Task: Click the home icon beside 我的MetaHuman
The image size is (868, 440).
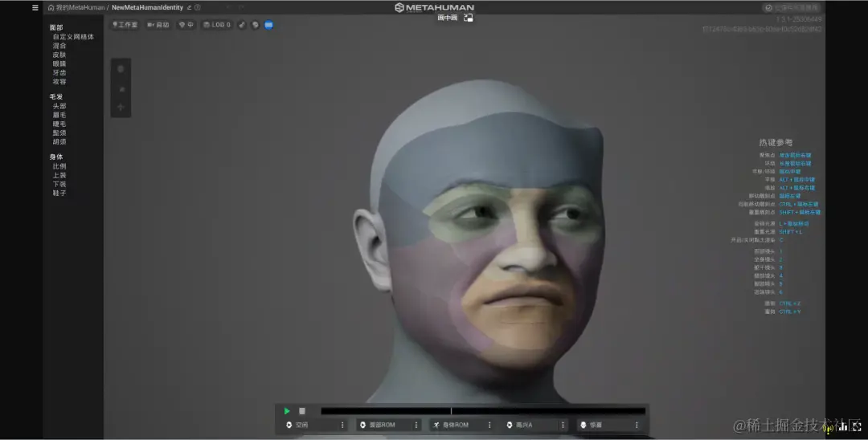Action: point(51,8)
